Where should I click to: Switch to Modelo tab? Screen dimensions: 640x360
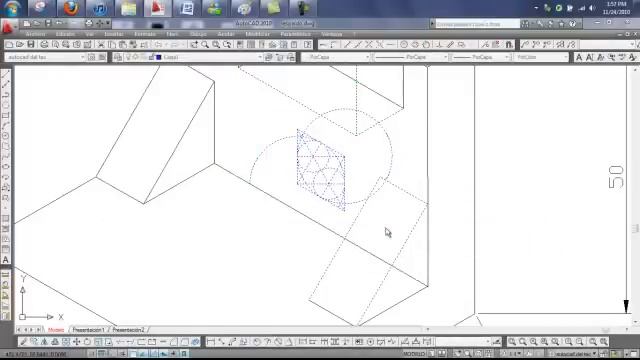(56, 330)
